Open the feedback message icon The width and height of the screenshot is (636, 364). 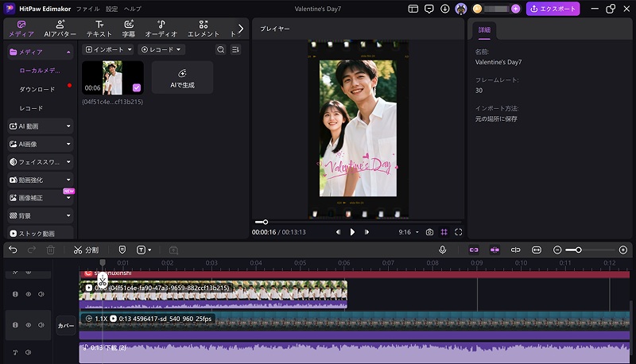pos(429,9)
